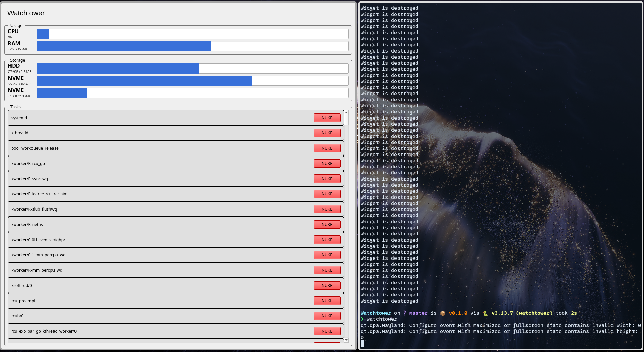
Task: Click the RAM usage progress bar
Action: [192, 46]
